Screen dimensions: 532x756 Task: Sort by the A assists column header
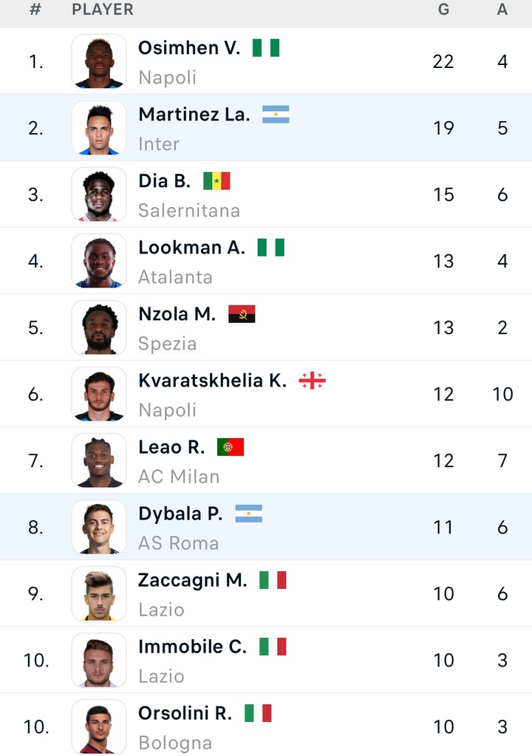tap(502, 10)
